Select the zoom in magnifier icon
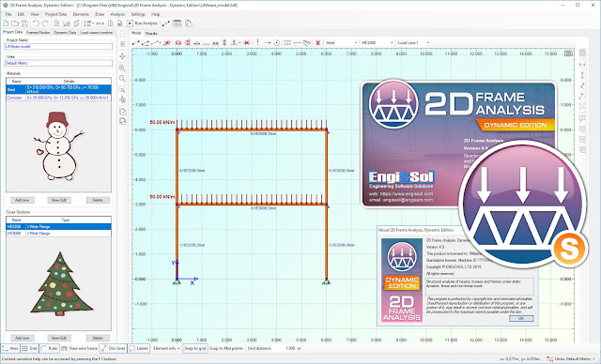 (122, 68)
